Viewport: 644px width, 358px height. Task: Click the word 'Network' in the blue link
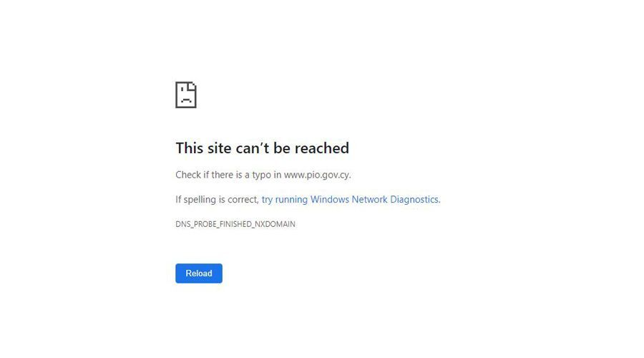coord(369,199)
